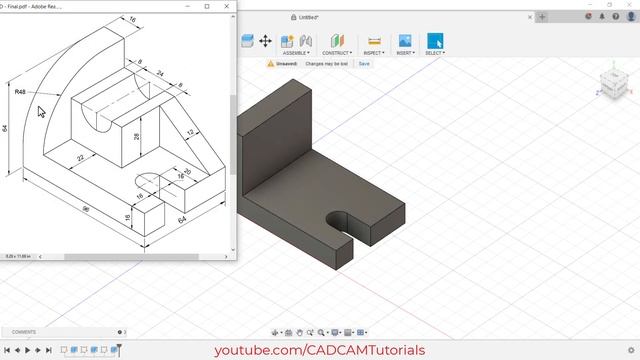
Task: Click the timeline end marker handle
Action: 119,349
